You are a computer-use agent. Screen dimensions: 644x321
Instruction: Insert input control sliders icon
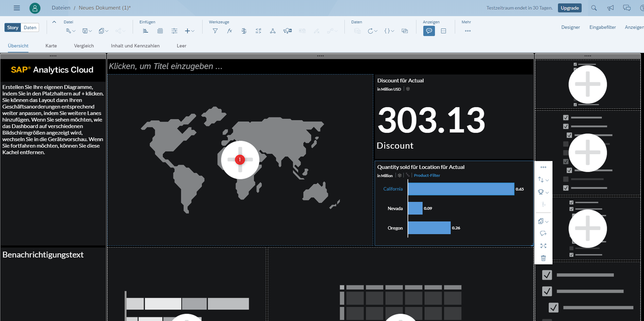(174, 31)
